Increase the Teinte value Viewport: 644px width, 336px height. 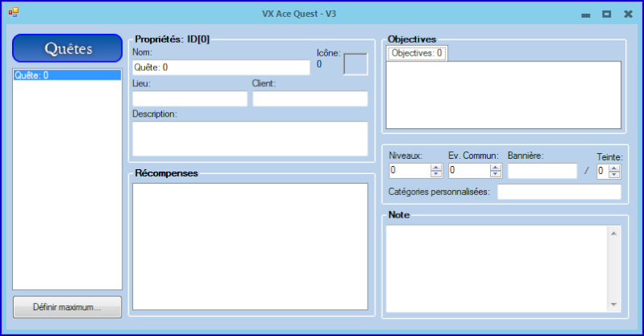(615, 168)
